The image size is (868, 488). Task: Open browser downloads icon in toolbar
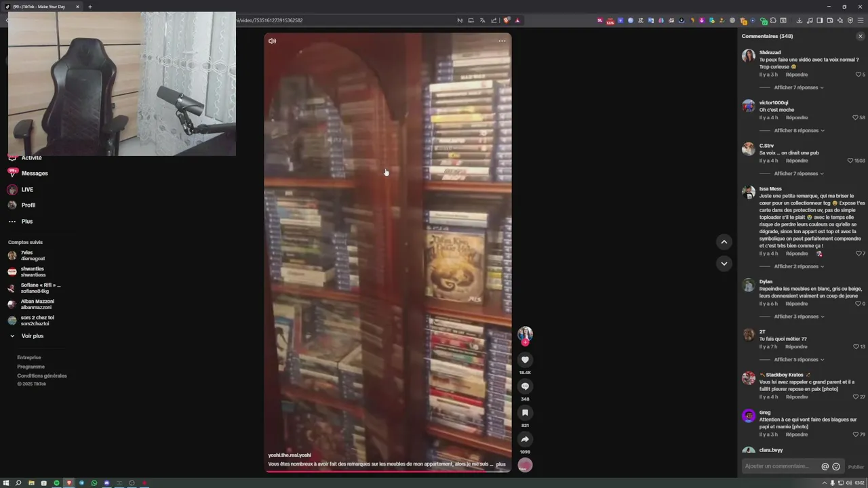coord(800,20)
